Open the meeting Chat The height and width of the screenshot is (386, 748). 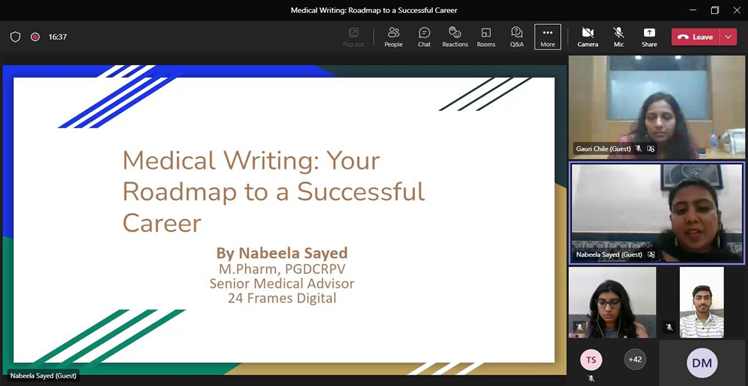(424, 37)
